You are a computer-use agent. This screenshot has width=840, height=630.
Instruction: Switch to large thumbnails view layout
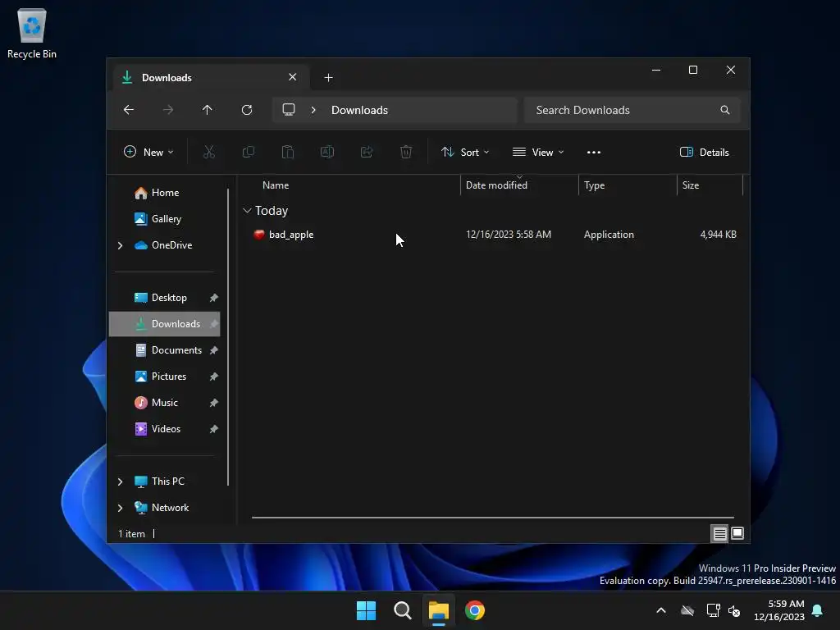click(737, 533)
